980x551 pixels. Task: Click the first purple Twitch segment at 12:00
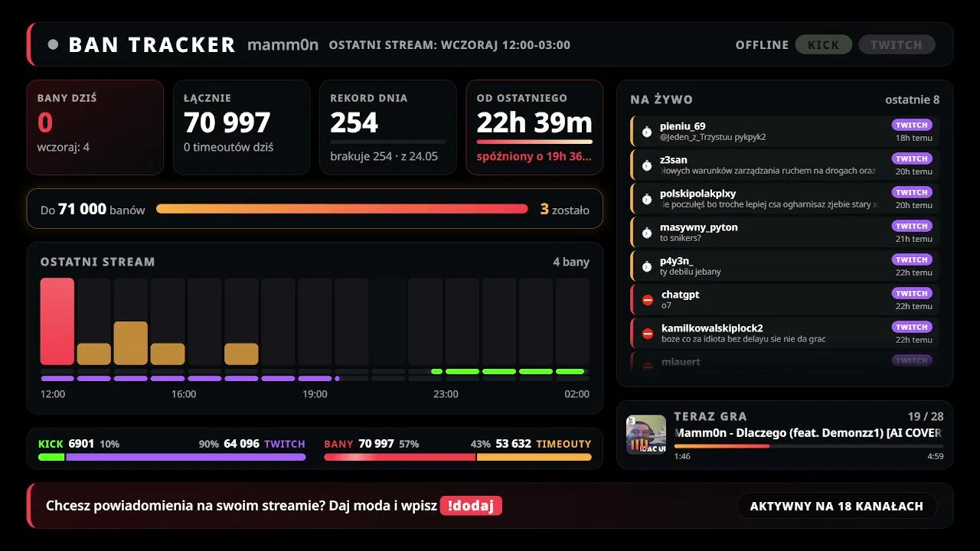click(57, 378)
